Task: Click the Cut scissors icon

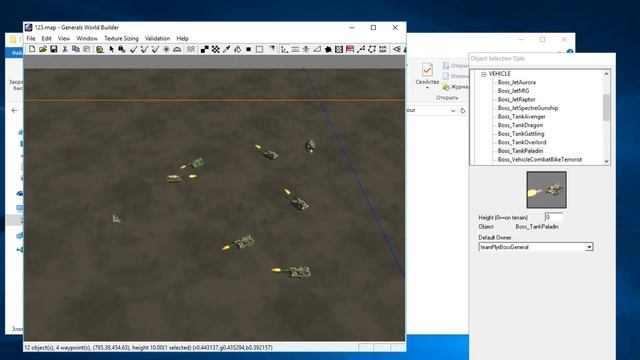Action: pos(64,49)
